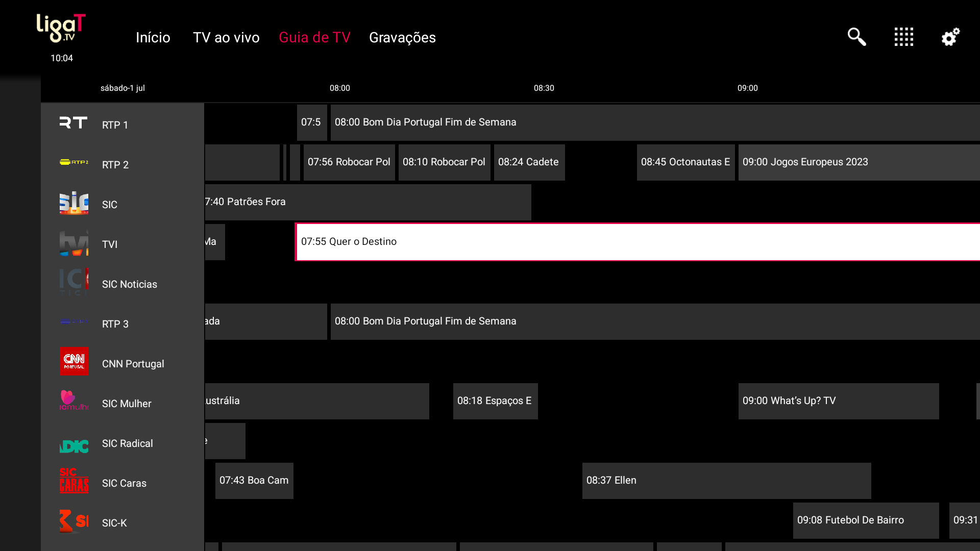Select 09:00 Jogos Europeus 2023 program
980x551 pixels.
pos(859,162)
